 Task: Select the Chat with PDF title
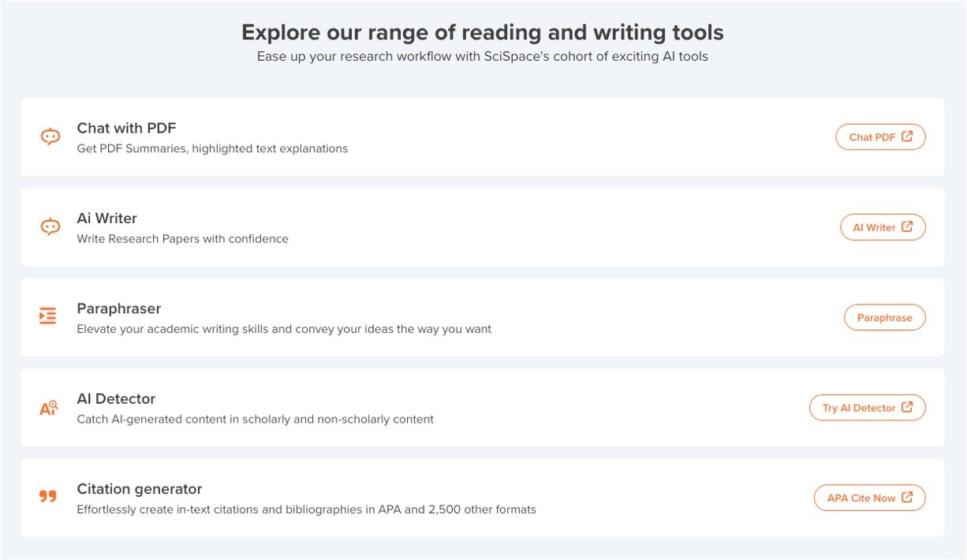coord(126,128)
